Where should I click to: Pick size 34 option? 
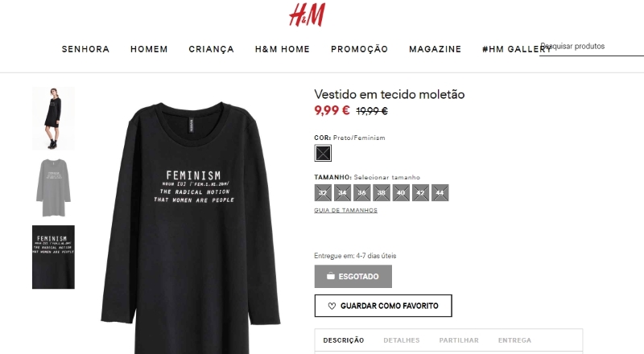click(x=343, y=192)
